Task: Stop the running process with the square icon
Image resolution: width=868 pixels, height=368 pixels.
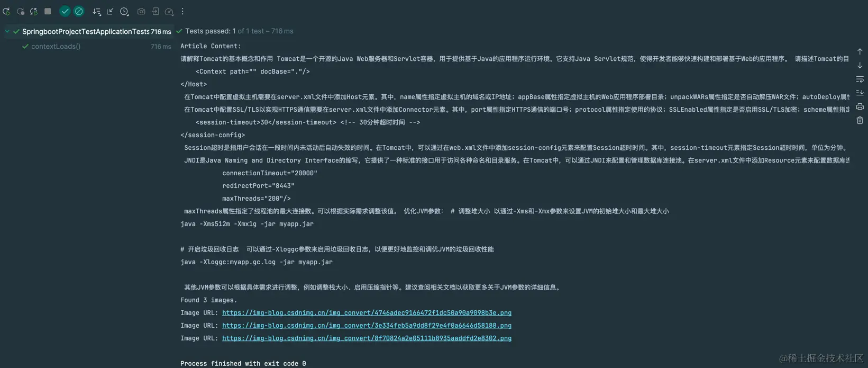Action: (48, 11)
